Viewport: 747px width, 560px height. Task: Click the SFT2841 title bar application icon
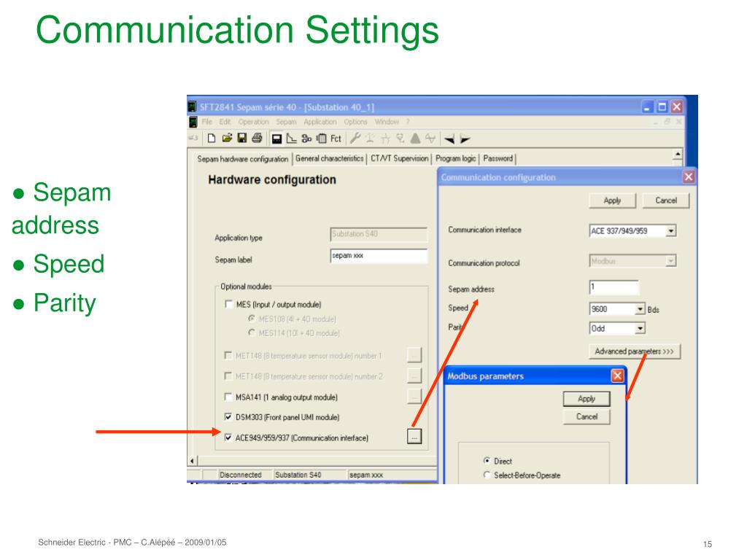click(193, 106)
